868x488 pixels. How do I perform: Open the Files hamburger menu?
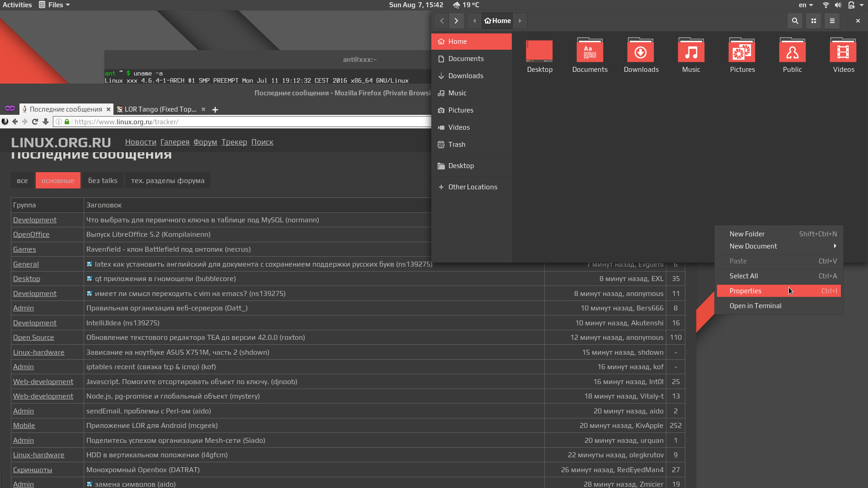pyautogui.click(x=832, y=21)
